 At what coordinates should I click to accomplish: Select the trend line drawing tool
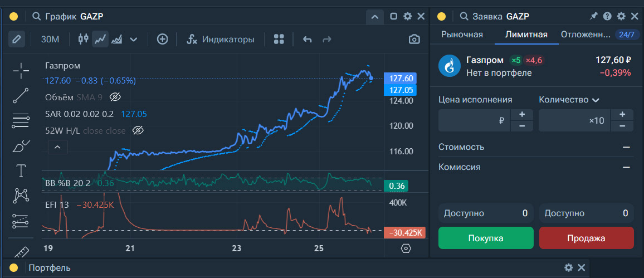click(x=21, y=96)
